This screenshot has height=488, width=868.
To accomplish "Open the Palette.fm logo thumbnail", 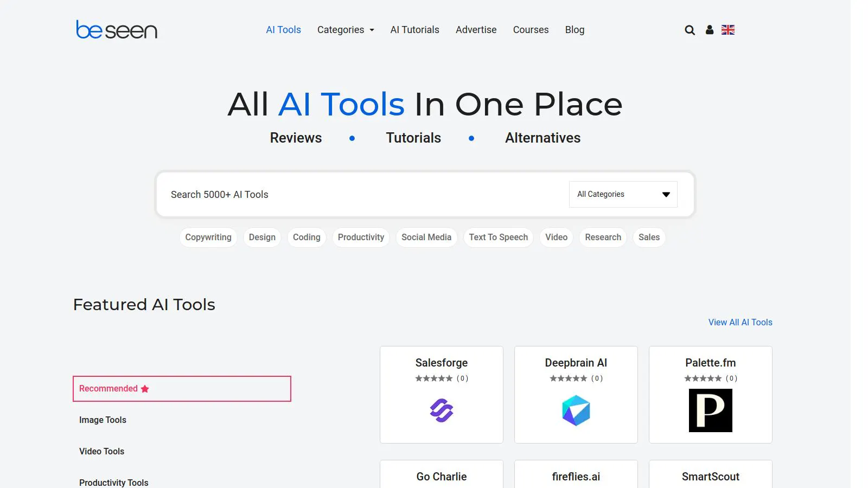I will pos(711,410).
